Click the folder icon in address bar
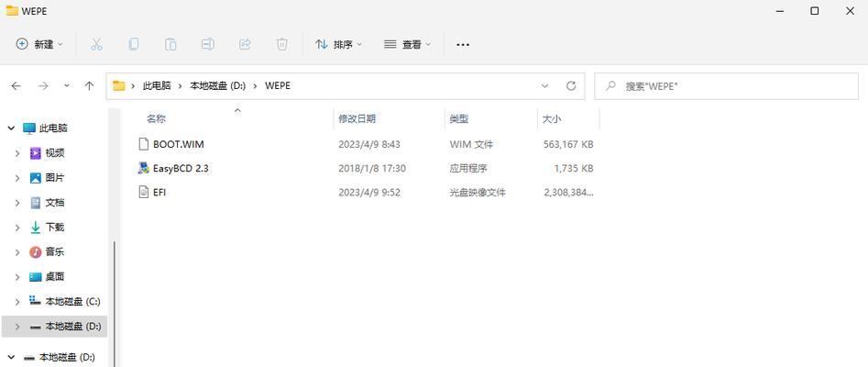Screen dimensions: 868x367 tap(119, 86)
